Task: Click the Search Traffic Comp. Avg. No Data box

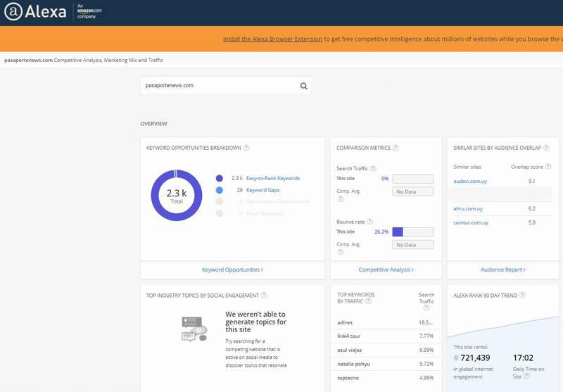Action: click(x=413, y=191)
